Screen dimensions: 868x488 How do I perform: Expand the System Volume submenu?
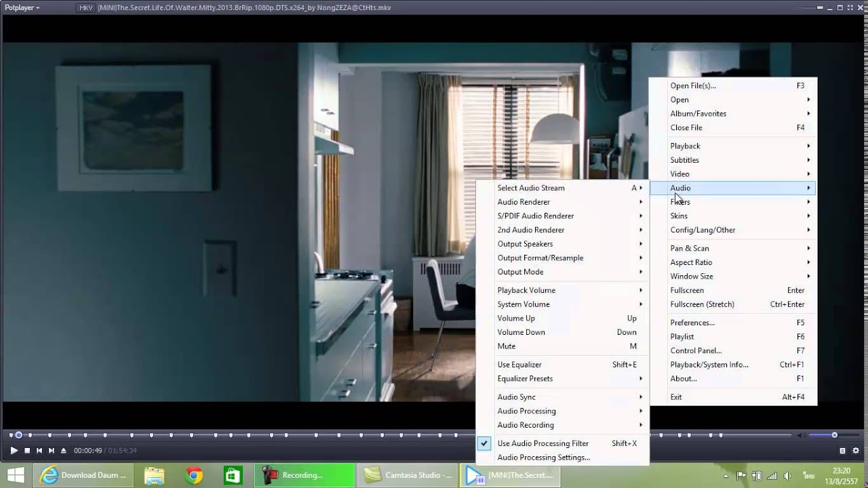coord(562,304)
